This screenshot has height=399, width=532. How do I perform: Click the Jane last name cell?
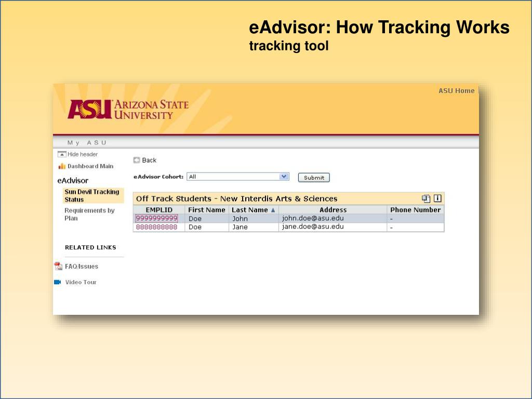tap(254, 227)
